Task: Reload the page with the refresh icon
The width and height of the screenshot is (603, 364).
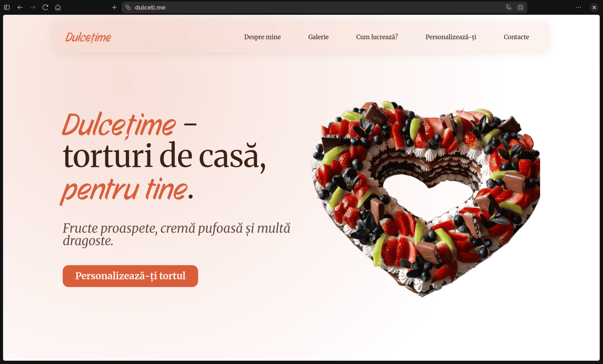Action: click(x=45, y=7)
